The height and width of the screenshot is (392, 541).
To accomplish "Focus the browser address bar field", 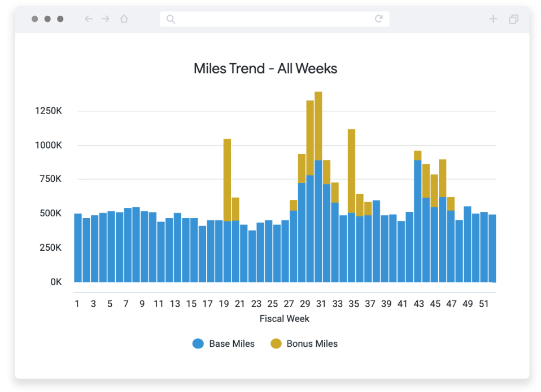I will coord(274,19).
